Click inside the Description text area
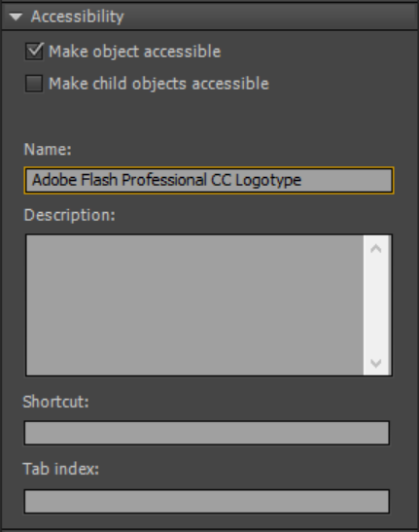Viewport: 419px width, 532px height. [x=194, y=305]
